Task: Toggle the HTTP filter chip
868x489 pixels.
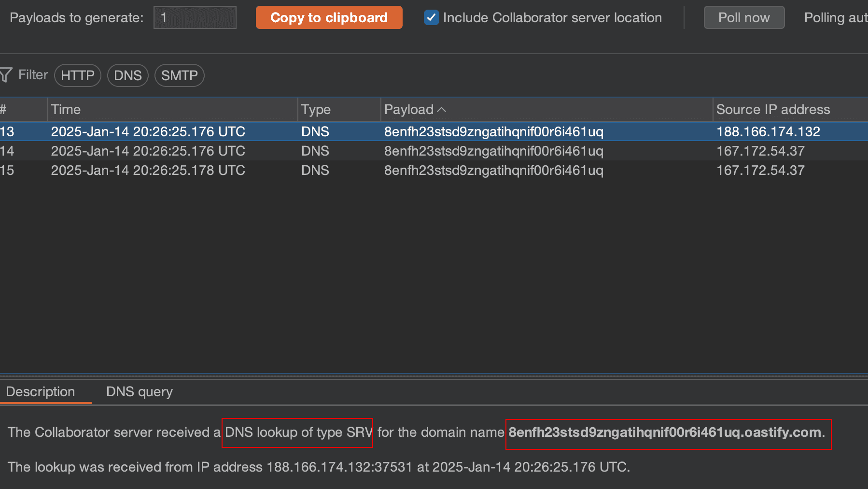Action: [x=77, y=75]
